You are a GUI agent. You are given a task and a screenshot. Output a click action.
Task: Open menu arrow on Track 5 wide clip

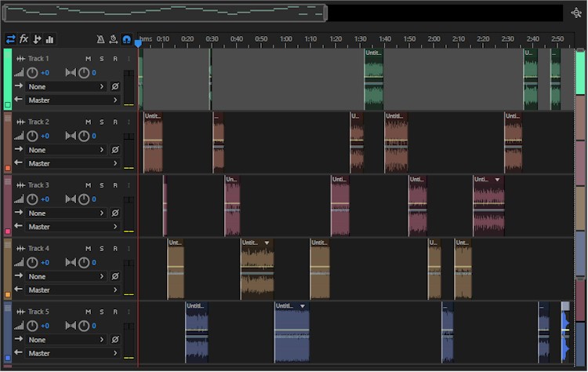click(303, 306)
